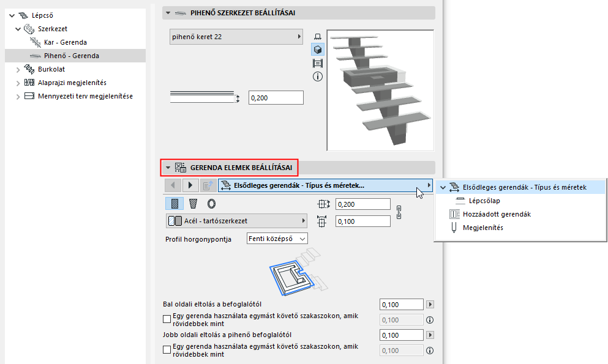Click the stair 3D preview image
Screen dimensions: 608x364
pyautogui.click(x=380, y=90)
